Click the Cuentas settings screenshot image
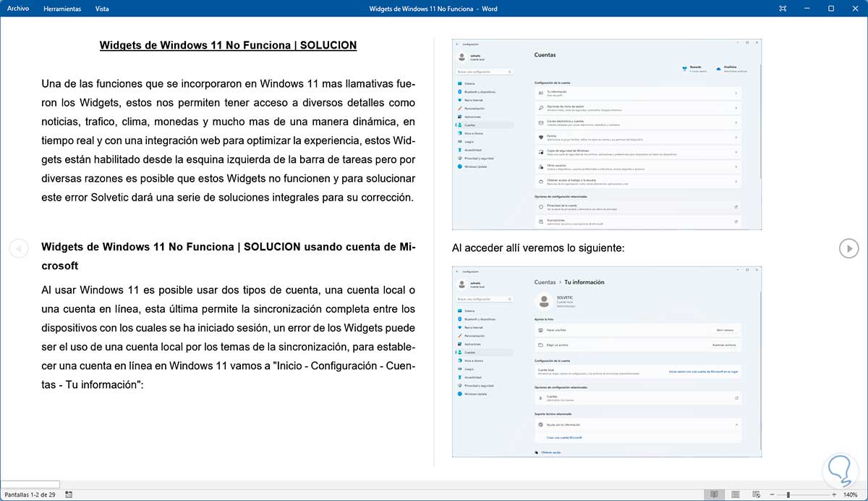The width and height of the screenshot is (868, 501). [x=606, y=135]
